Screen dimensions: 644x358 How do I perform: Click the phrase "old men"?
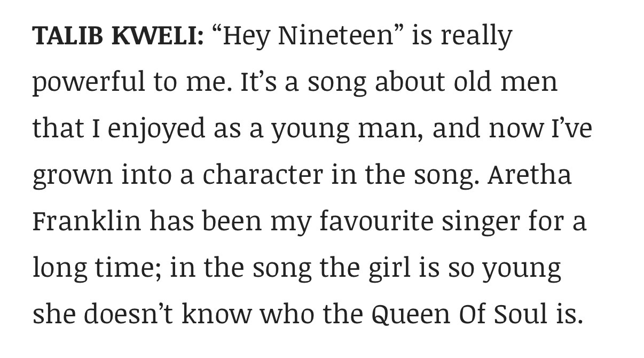point(502,82)
